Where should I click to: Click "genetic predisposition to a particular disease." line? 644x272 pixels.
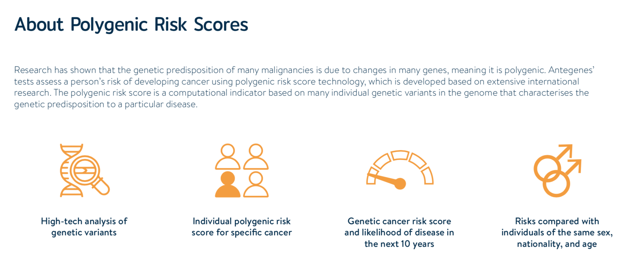[x=106, y=104]
